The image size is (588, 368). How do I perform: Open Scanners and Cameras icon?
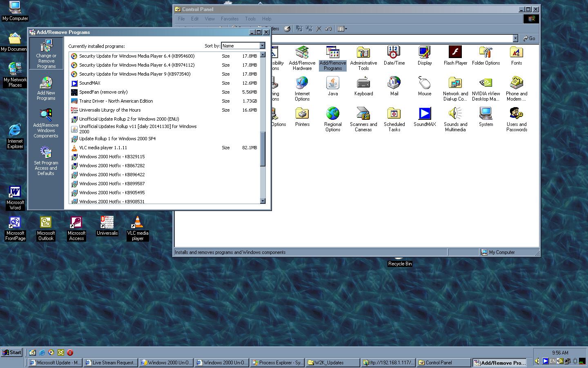tap(363, 119)
